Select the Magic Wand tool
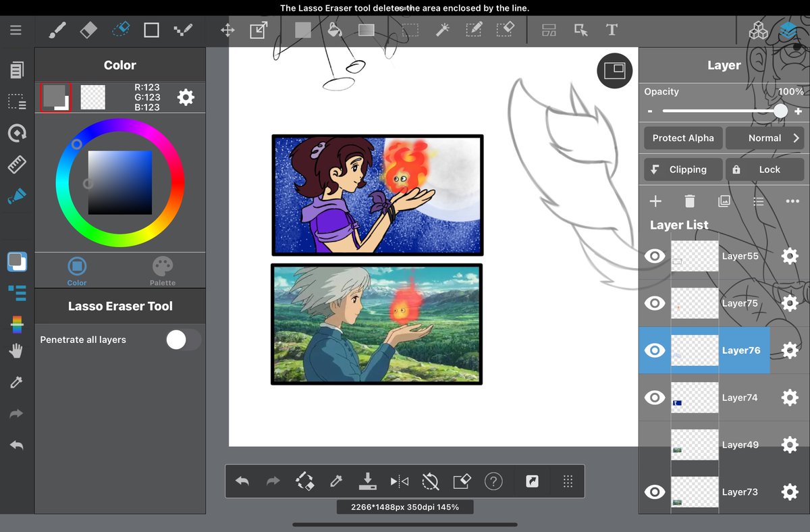Viewport: 810px width, 532px height. tap(442, 30)
